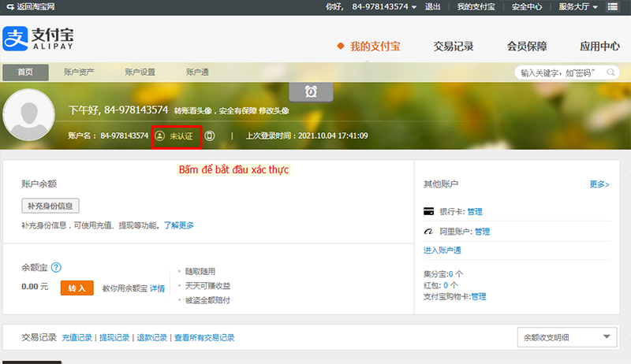Open the 提现记录 link

[114, 337]
